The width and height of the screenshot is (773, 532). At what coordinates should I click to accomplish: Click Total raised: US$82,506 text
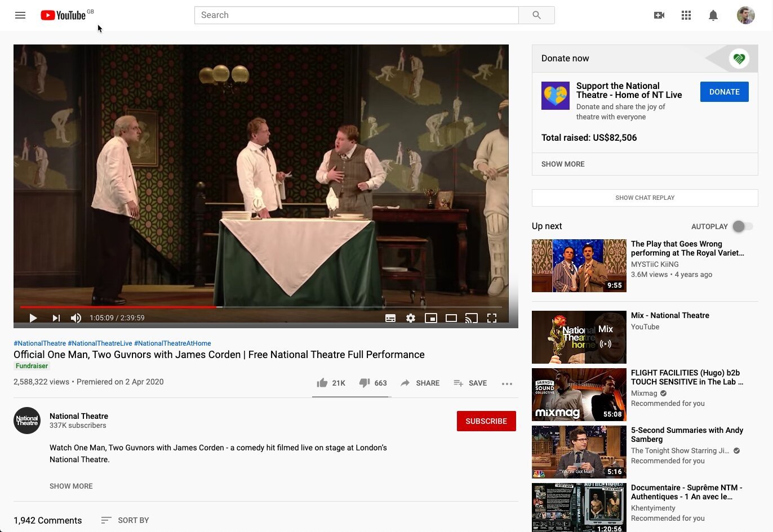[x=589, y=137]
